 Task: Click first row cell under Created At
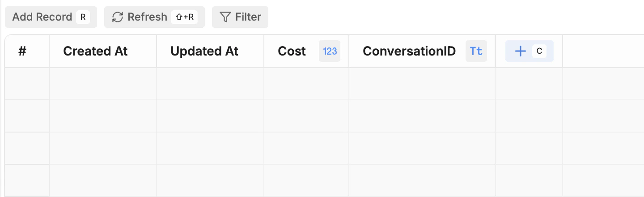coord(103,84)
